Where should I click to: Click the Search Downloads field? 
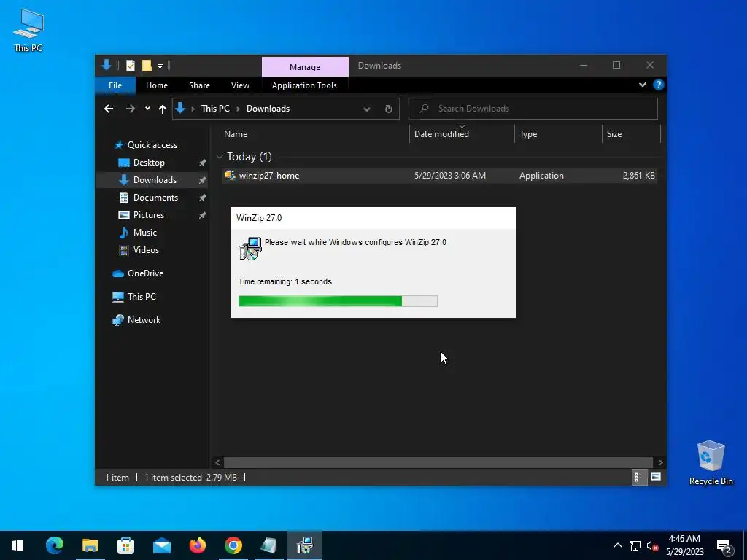[x=533, y=109]
